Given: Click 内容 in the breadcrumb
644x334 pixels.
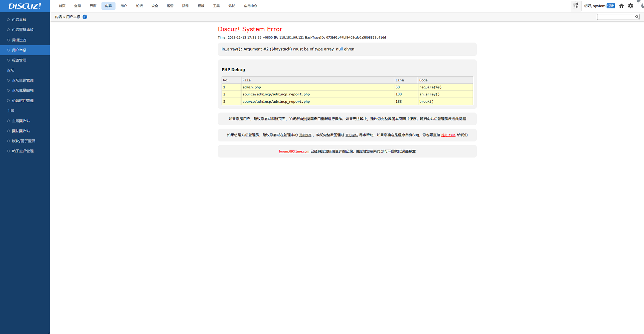Looking at the screenshot, I should (x=58, y=17).
